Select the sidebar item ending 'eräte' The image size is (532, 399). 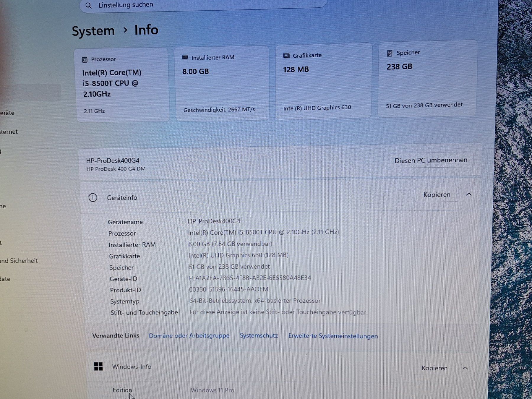point(7,113)
